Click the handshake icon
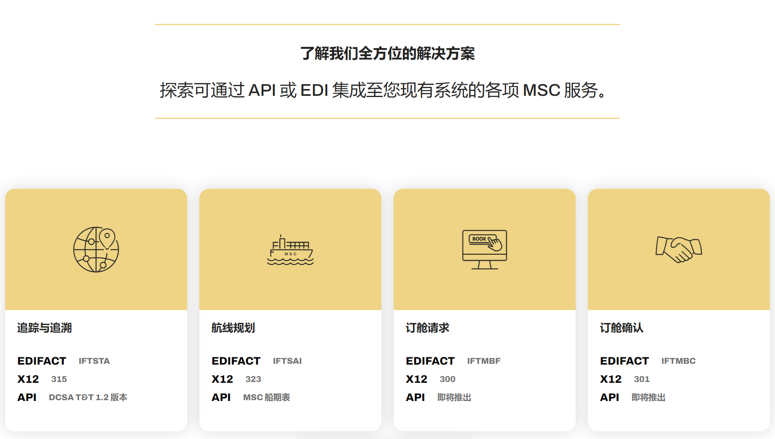This screenshot has width=775, height=439. pos(678,249)
